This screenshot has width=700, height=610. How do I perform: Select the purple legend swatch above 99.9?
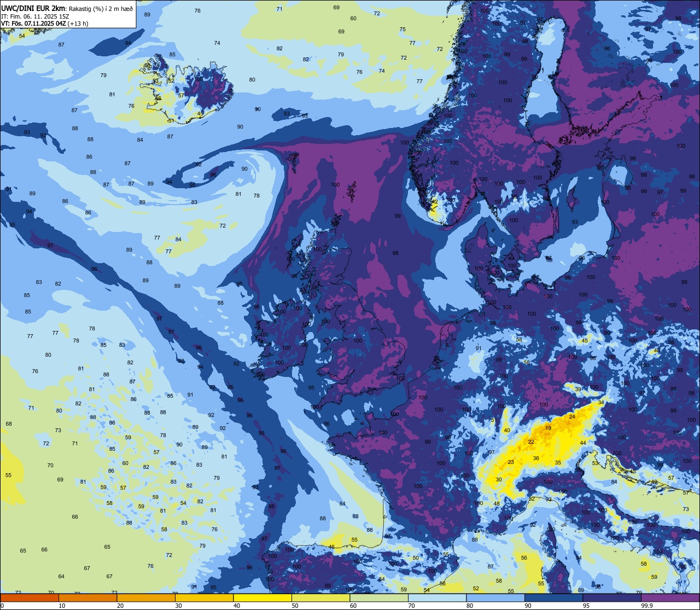[x=670, y=598]
